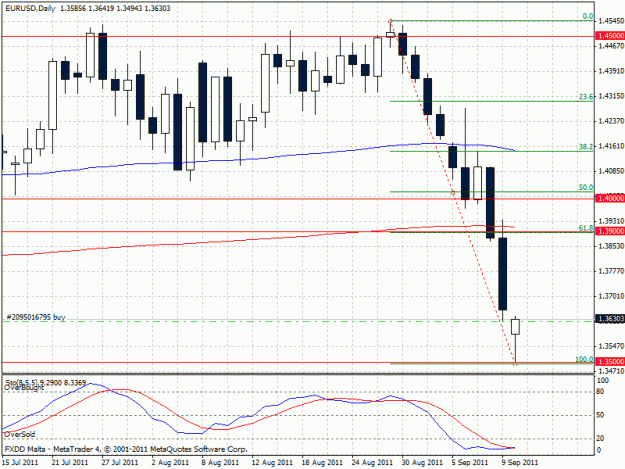Click the current price tag 1.36303
Screen dimensions: 625x469
tap(610, 318)
